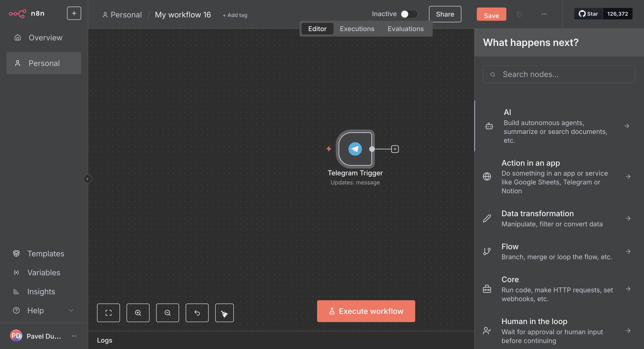Toggle the workflow Inactive switch
Viewport: 644px width, 349px height.
click(x=408, y=14)
